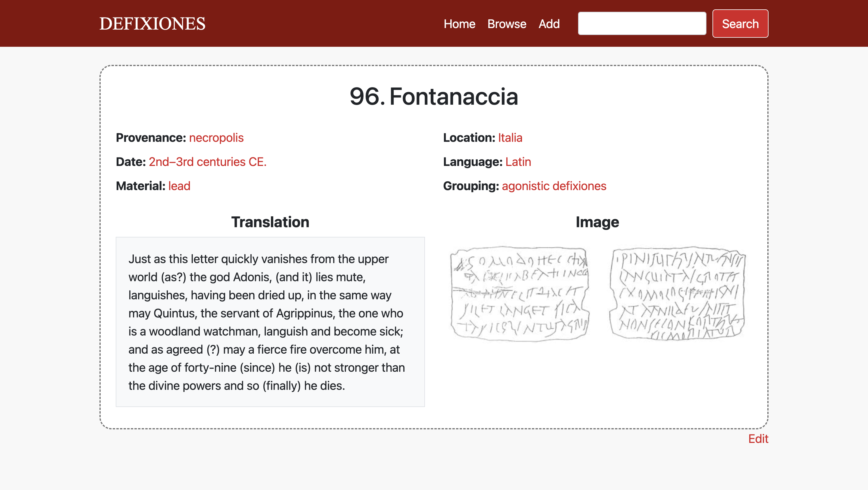Click the 96. Fontanaccia title heading
The image size is (868, 490).
click(x=434, y=97)
